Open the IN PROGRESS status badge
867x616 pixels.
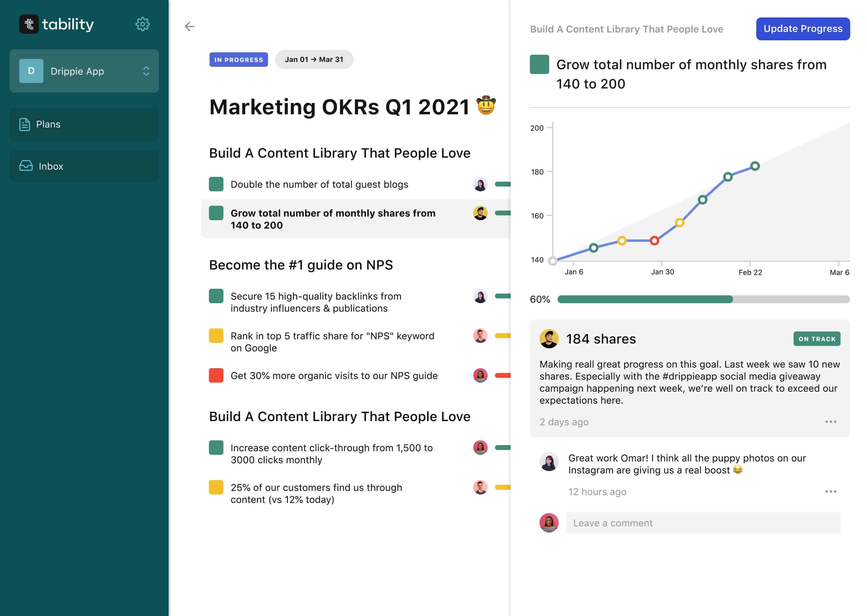pyautogui.click(x=238, y=60)
